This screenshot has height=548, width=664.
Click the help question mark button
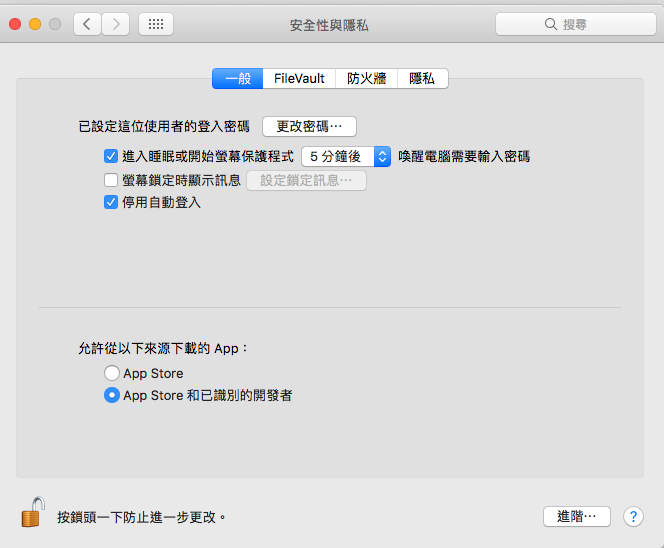[632, 516]
